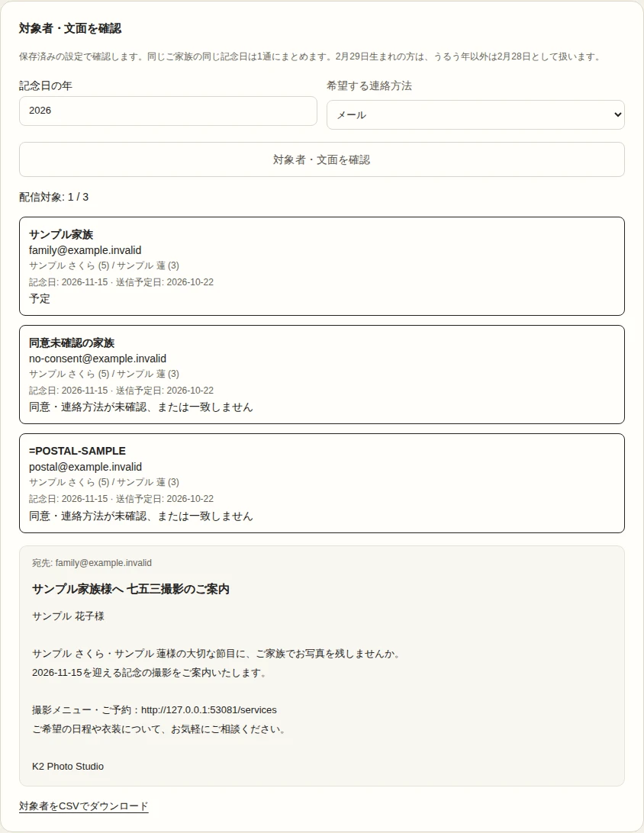Viewport: 644px width, 833px height.
Task: Open the 希望する連絡方法 dropdown set to メール
Action: (475, 114)
